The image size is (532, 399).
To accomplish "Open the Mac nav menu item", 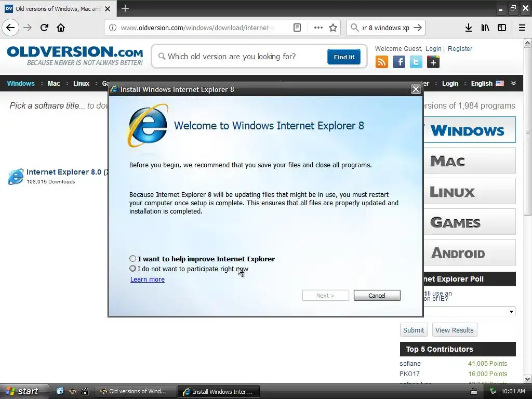I will [54, 84].
